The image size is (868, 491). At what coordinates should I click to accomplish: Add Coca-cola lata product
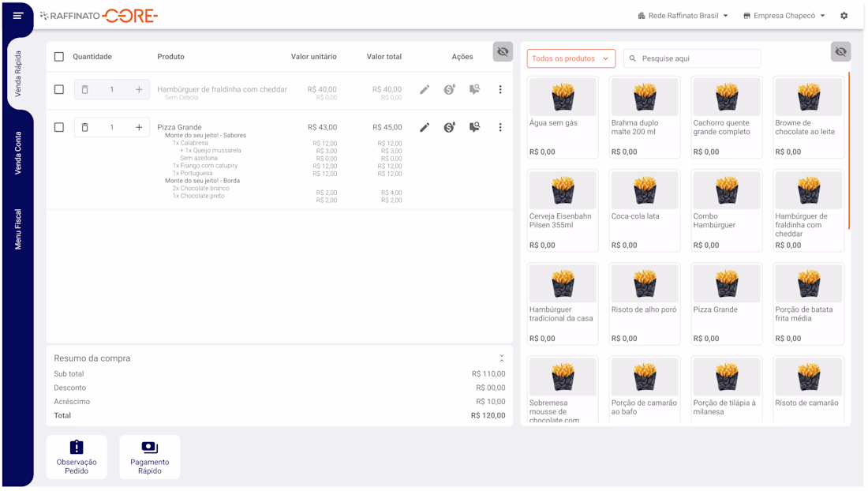pos(645,210)
